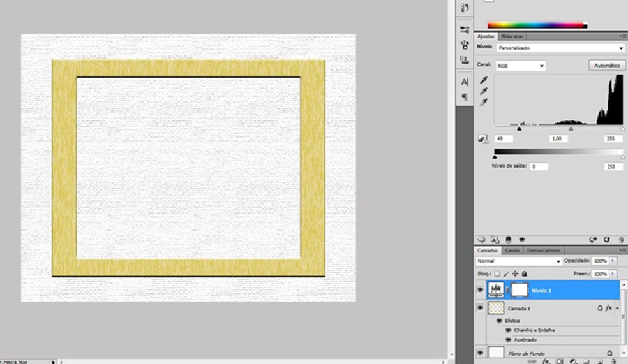Viewport: 628px width, 364px height.
Task: Open the Preenchimento slider arrow
Action: pyautogui.click(x=613, y=274)
